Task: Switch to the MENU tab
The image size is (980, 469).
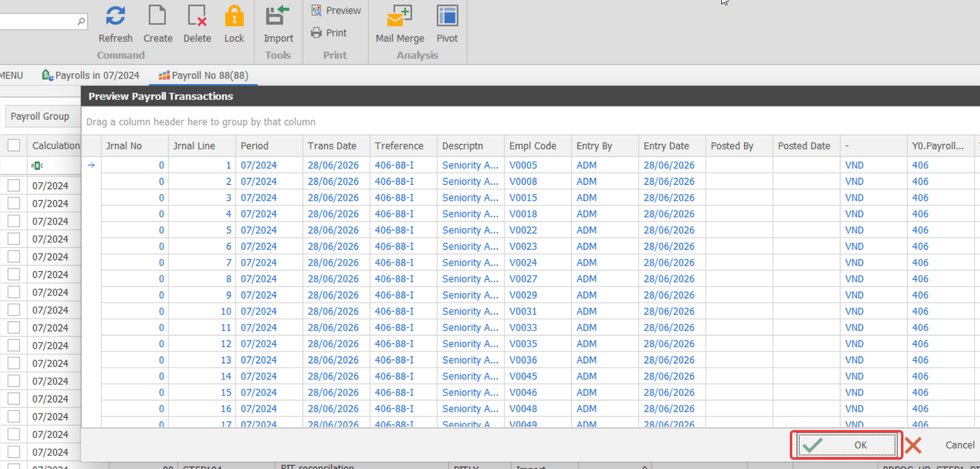Action: [x=11, y=75]
